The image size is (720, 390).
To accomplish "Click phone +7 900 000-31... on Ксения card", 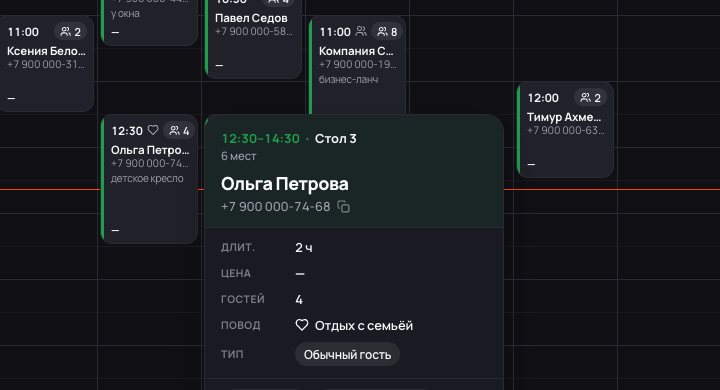I will click(46, 64).
